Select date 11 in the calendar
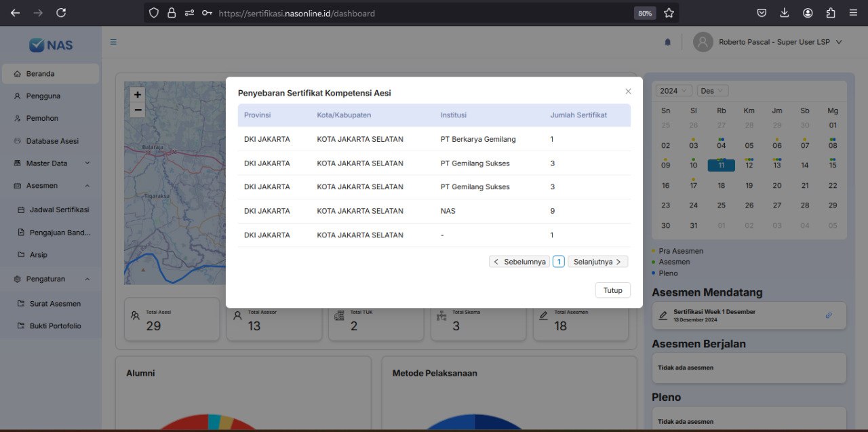This screenshot has width=868, height=432. [x=721, y=165]
